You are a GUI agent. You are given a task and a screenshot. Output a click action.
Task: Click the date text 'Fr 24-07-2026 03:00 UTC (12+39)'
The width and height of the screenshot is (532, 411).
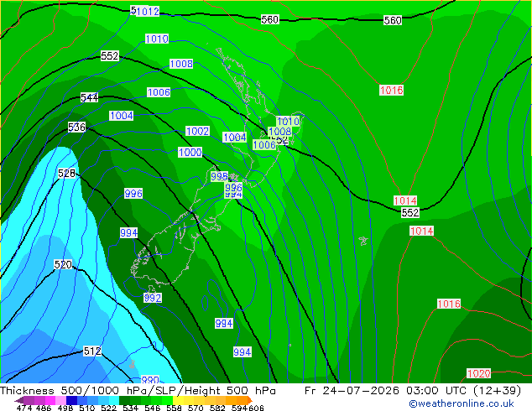click(x=413, y=391)
